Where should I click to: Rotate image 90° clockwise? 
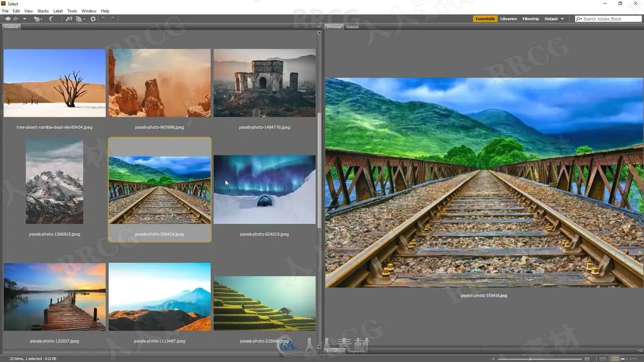pyautogui.click(x=112, y=19)
